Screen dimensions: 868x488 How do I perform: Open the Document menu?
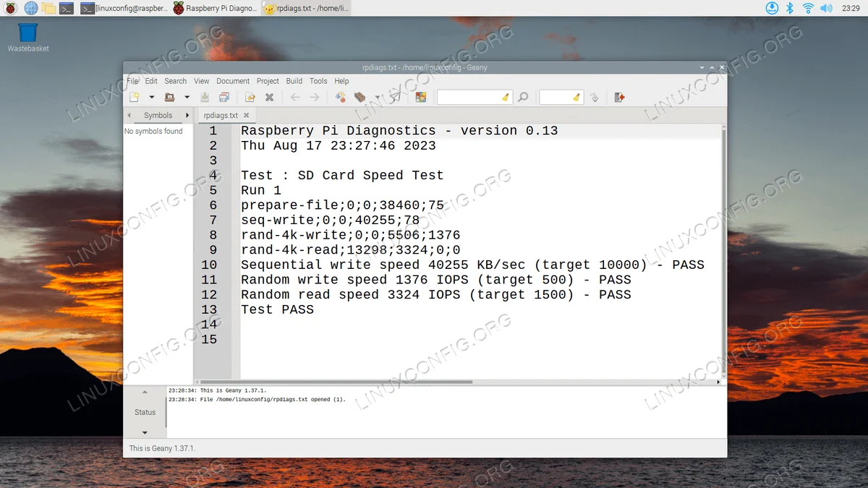(233, 81)
